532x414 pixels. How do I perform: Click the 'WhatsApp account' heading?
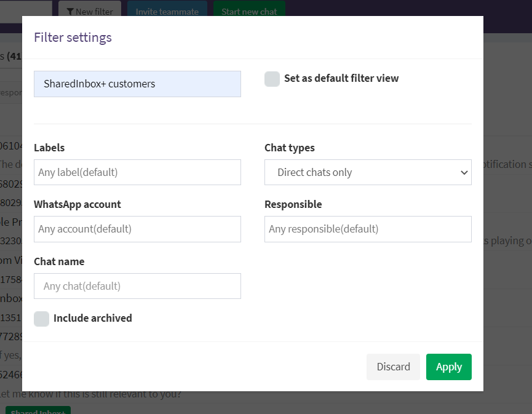click(x=77, y=205)
